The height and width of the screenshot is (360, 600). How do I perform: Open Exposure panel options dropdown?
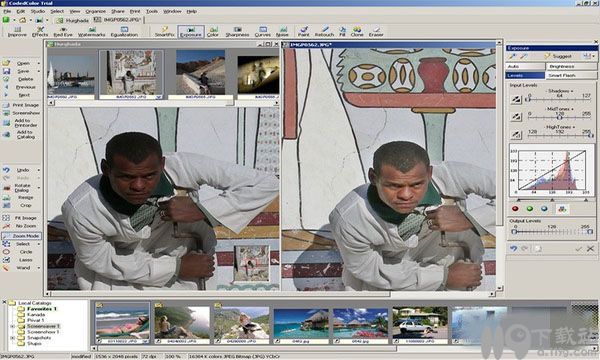click(x=594, y=56)
